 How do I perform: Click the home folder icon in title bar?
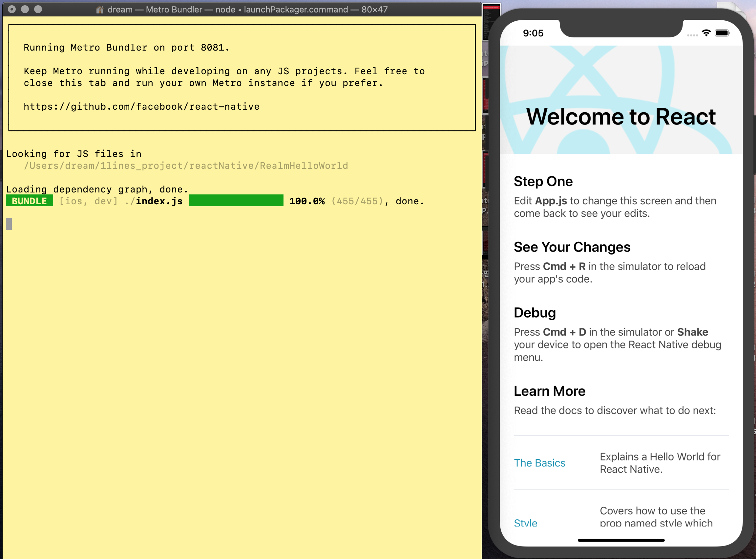[x=99, y=10]
